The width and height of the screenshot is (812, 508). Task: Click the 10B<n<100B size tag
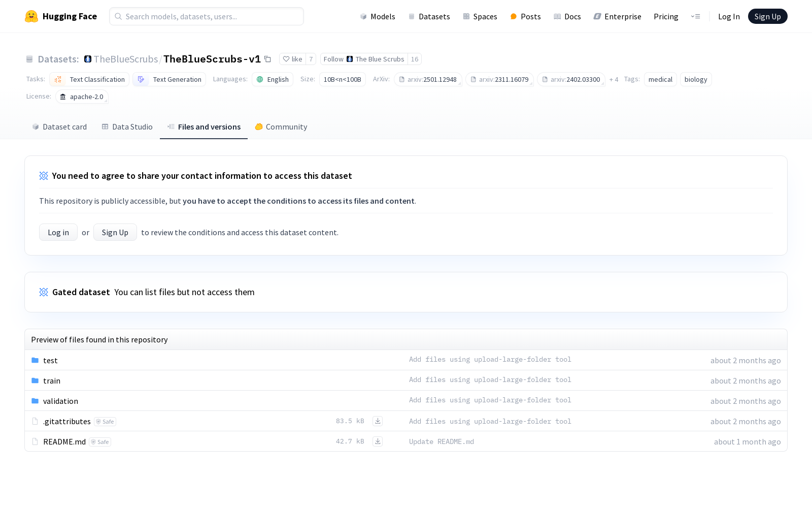[343, 79]
